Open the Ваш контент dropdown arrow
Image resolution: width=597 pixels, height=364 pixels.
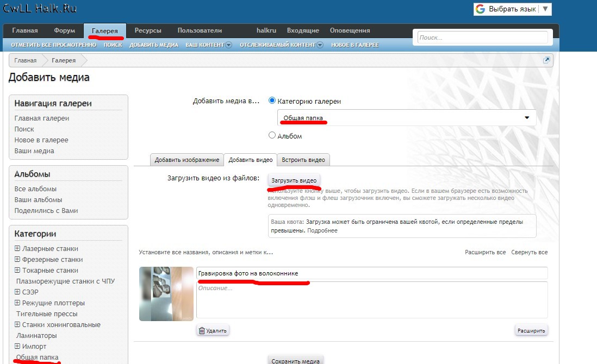(228, 45)
